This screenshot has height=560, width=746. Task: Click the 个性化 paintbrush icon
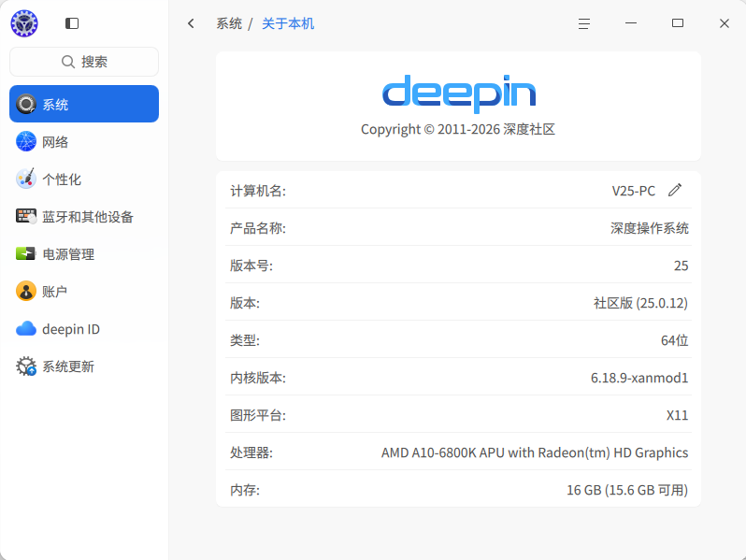point(25,179)
